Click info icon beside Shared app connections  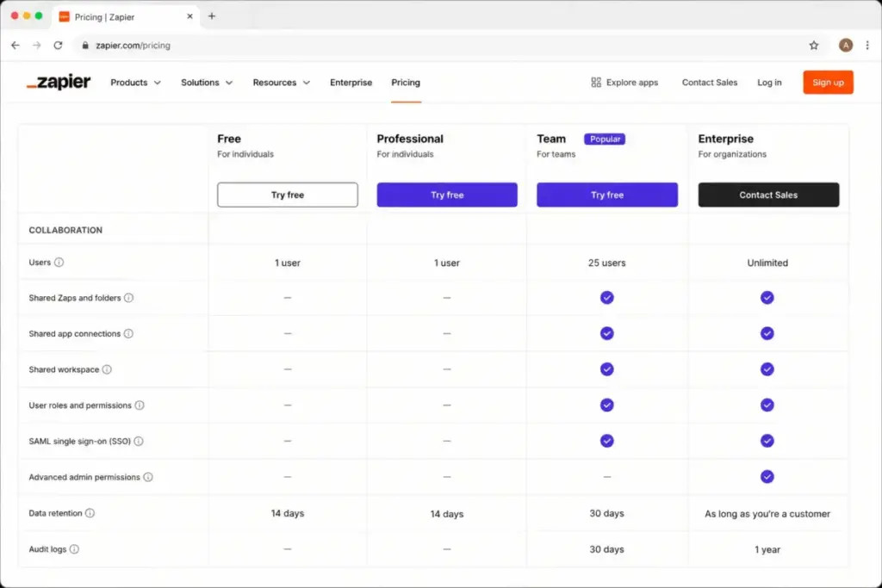(x=129, y=334)
